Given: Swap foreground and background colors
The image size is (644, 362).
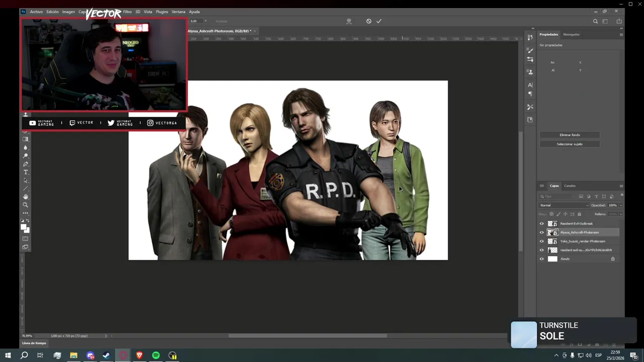Looking at the screenshot, I should pos(28,221).
